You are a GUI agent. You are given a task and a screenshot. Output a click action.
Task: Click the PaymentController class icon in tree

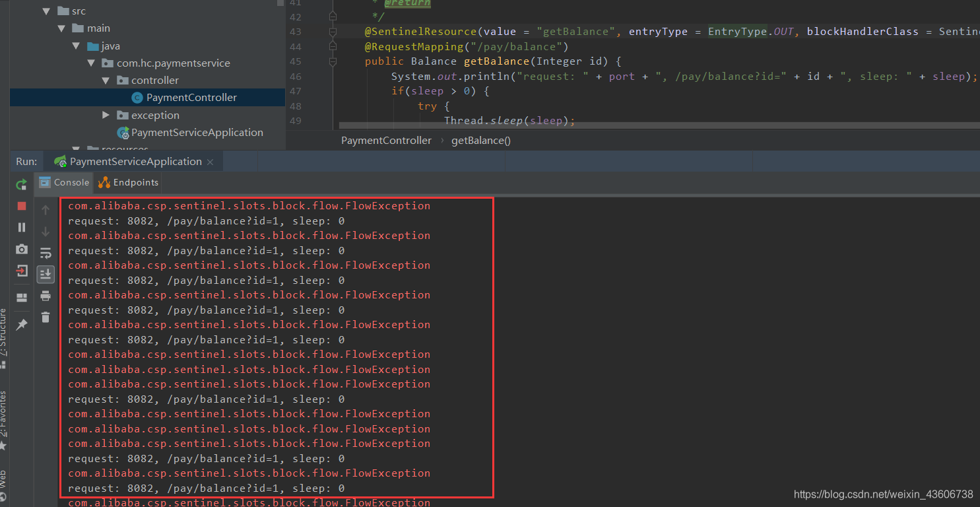[x=137, y=98]
